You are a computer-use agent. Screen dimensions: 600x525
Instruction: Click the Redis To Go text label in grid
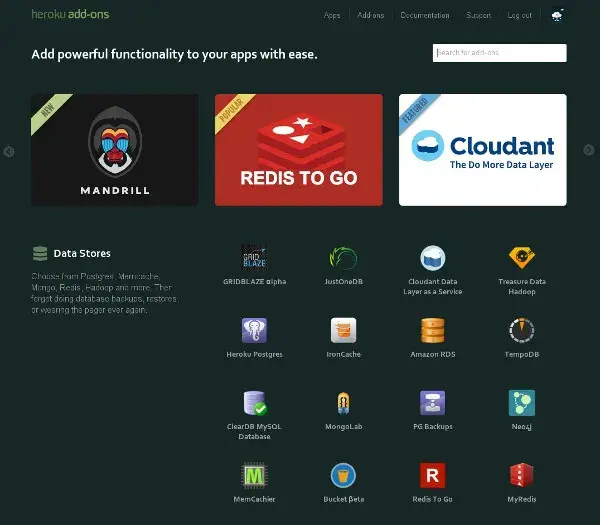pyautogui.click(x=433, y=499)
